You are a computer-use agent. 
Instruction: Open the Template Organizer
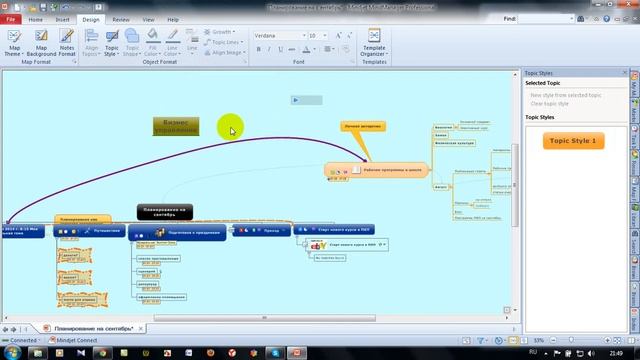point(374,43)
